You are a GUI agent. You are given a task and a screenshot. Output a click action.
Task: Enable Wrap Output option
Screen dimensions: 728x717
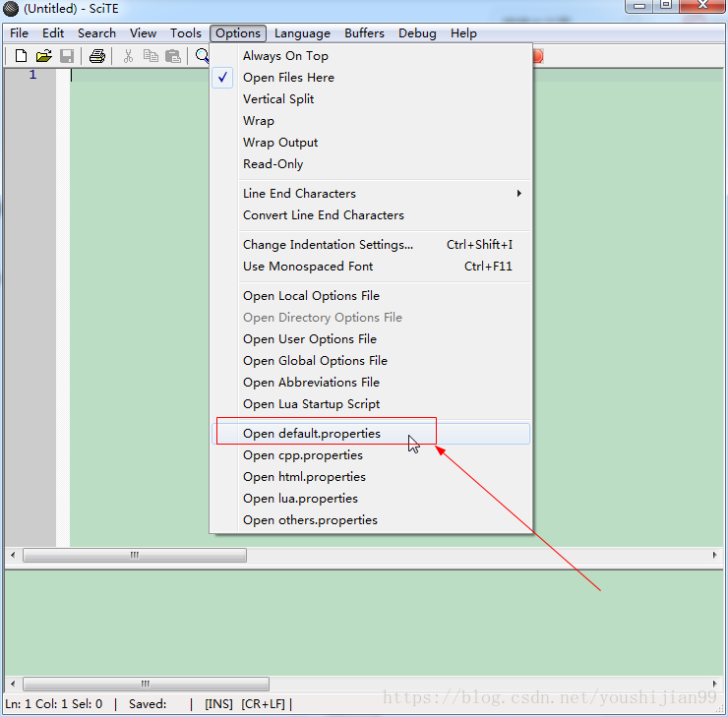click(x=372, y=143)
